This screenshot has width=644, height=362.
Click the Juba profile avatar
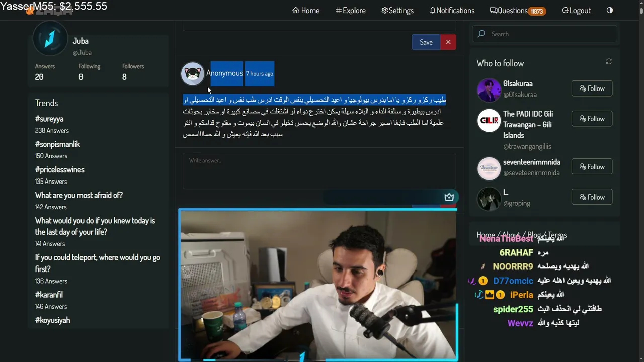pyautogui.click(x=50, y=39)
